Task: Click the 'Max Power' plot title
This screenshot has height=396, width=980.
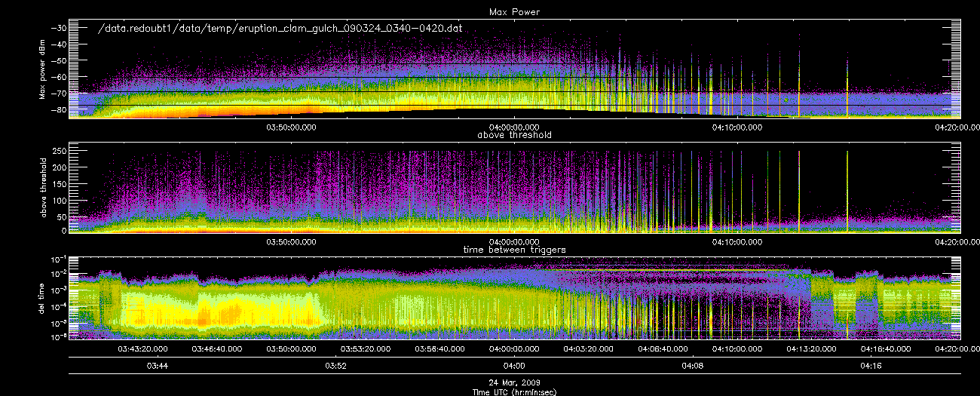Action: pyautogui.click(x=516, y=13)
